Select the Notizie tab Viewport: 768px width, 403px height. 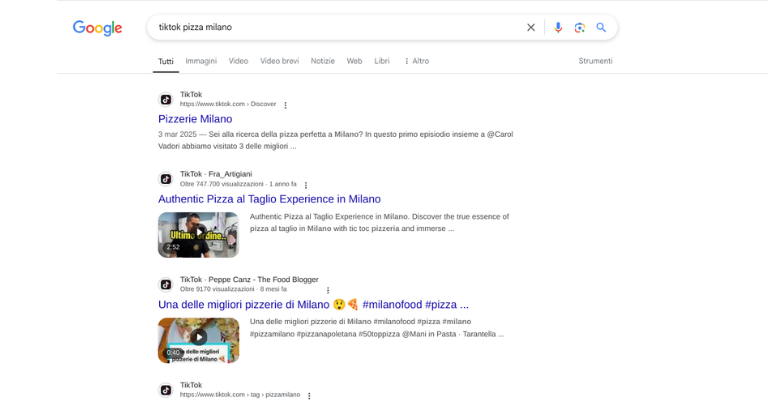322,61
